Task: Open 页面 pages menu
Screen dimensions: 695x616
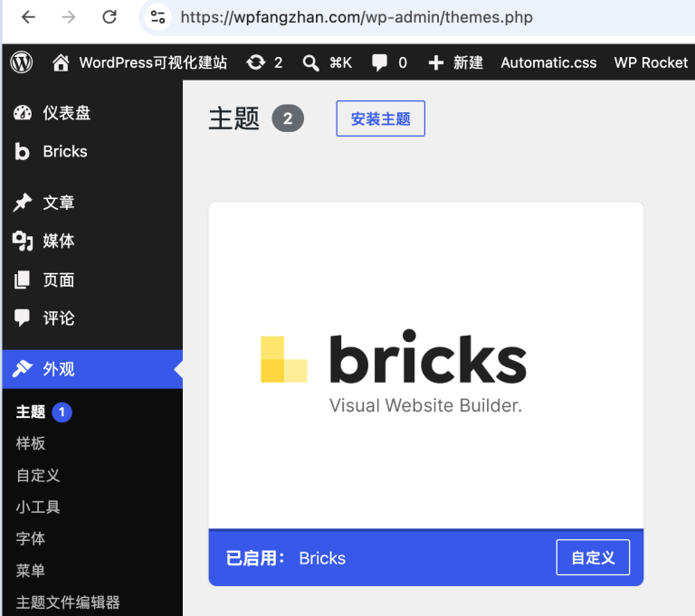Action: pyautogui.click(x=92, y=280)
